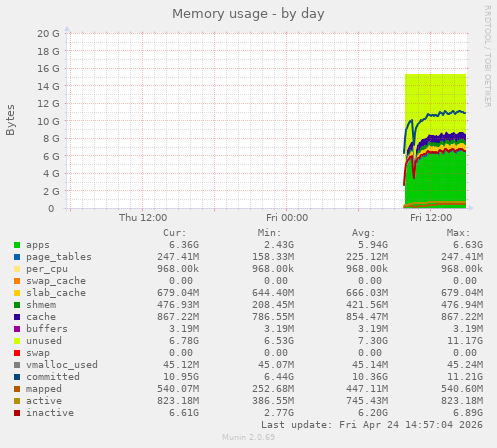This screenshot has height=448, width=497.
Task: Click the orange swap_cache legend swatch
Action: point(17,281)
